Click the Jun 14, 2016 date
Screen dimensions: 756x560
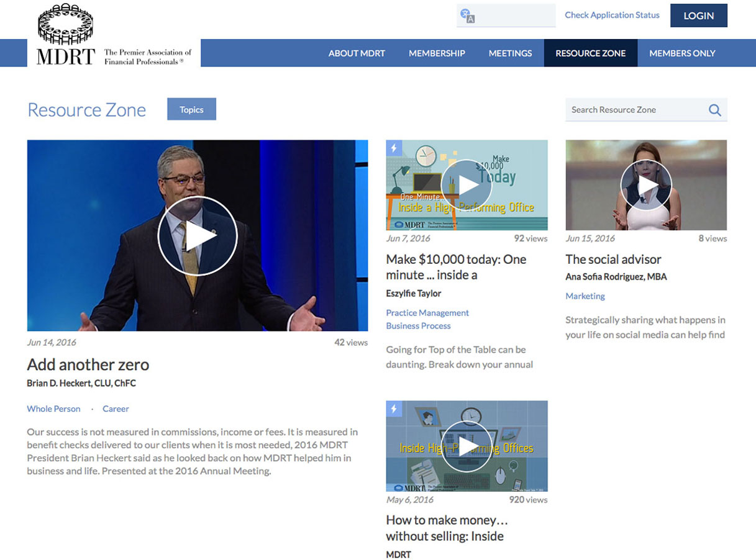52,342
